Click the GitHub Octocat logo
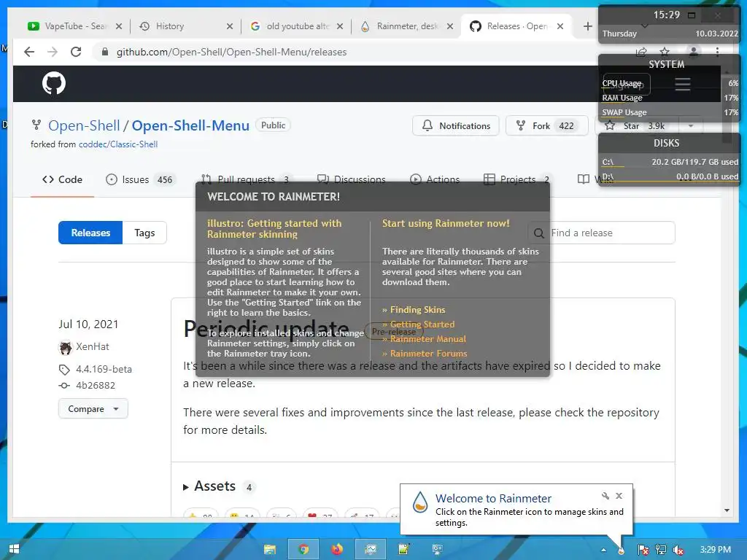Screen dimensions: 747x560 click(x=54, y=83)
